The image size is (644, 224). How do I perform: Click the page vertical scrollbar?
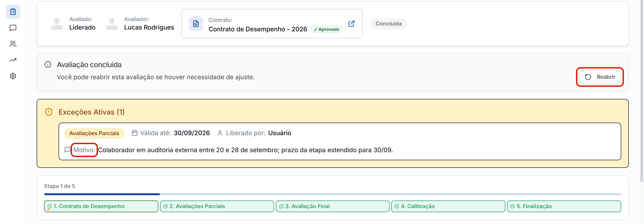(x=642, y=91)
